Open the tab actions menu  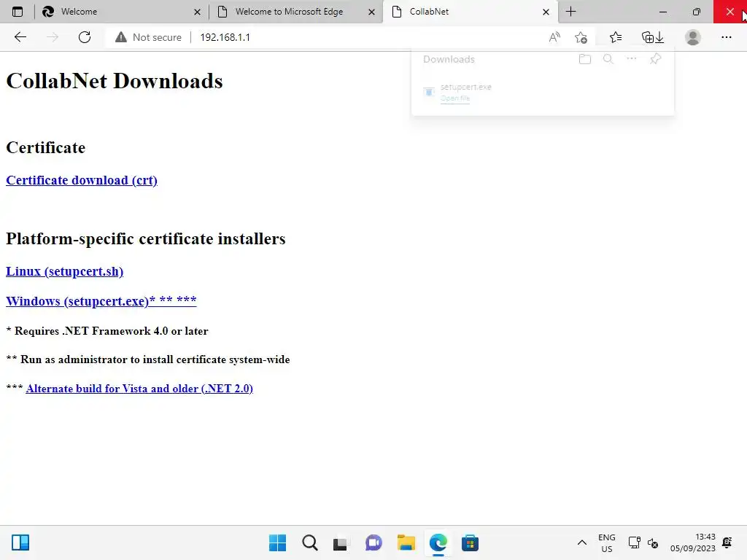point(18,12)
